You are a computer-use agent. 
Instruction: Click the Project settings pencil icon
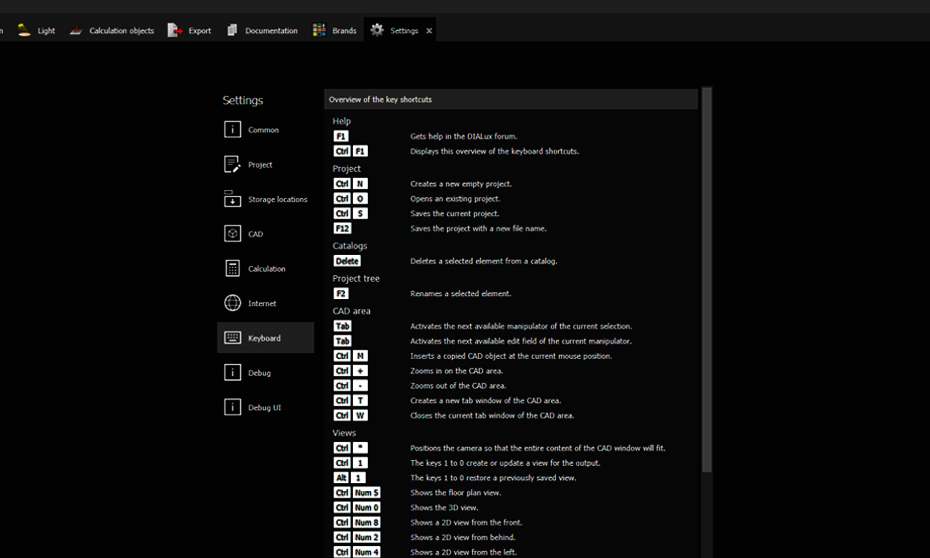tap(232, 165)
